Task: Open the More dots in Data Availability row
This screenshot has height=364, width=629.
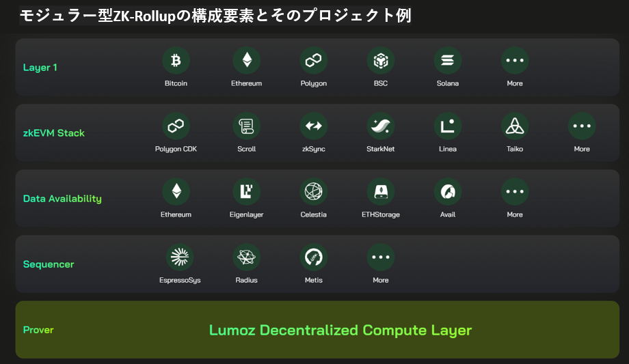Action: 515,192
